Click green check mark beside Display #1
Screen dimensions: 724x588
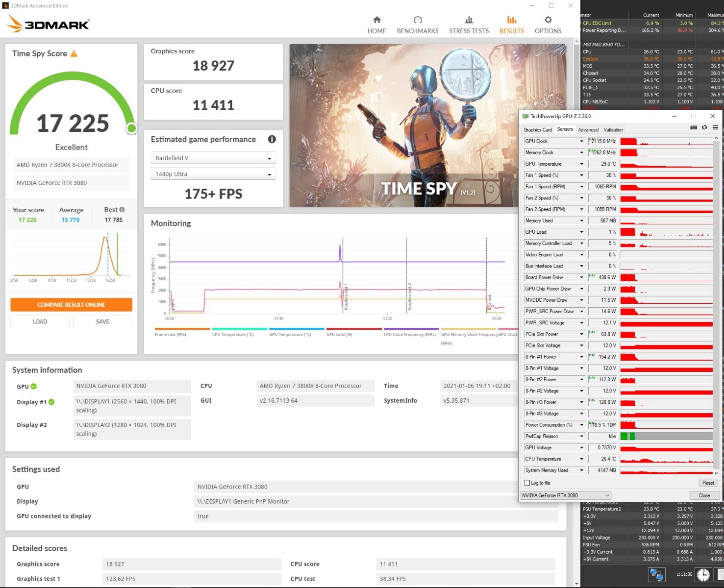point(51,402)
